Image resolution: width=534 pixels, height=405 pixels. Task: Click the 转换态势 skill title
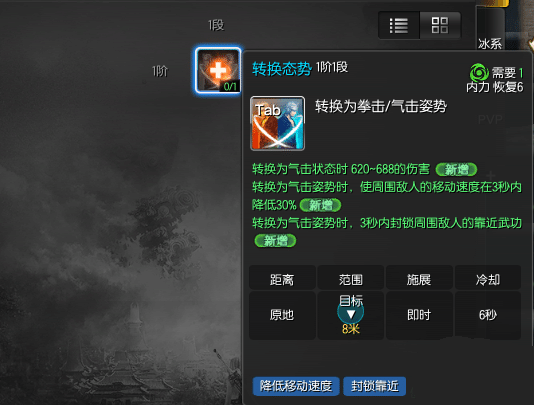pyautogui.click(x=282, y=69)
